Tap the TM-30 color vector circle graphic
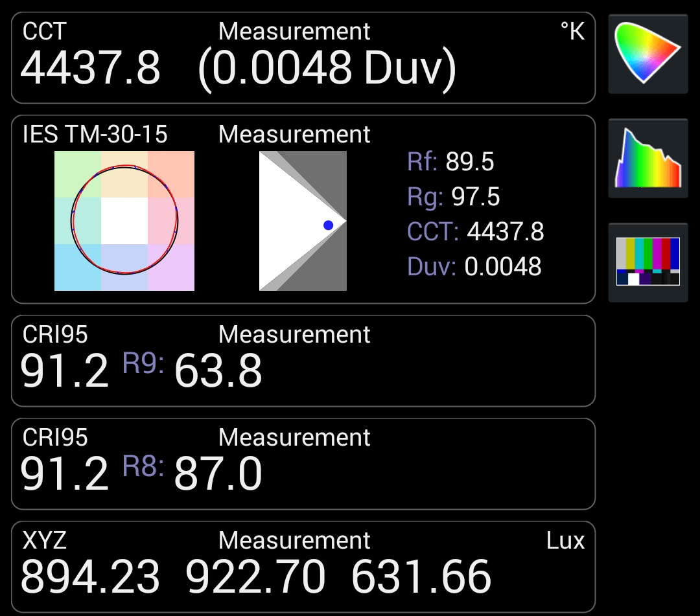Screen dimensions: 700x616 (124, 221)
